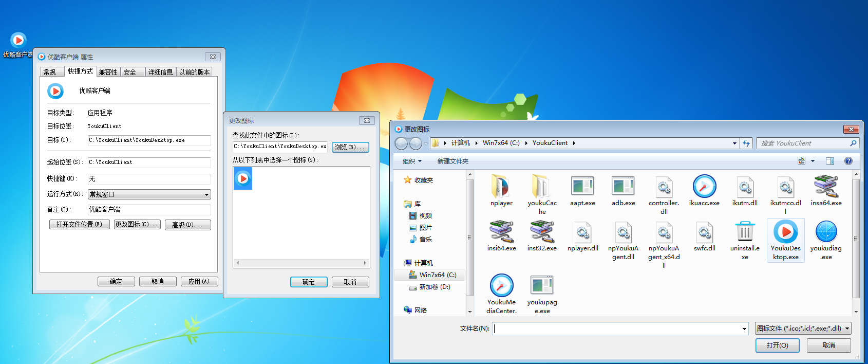Select npYoukuAgent_x64.dll file

(664, 244)
